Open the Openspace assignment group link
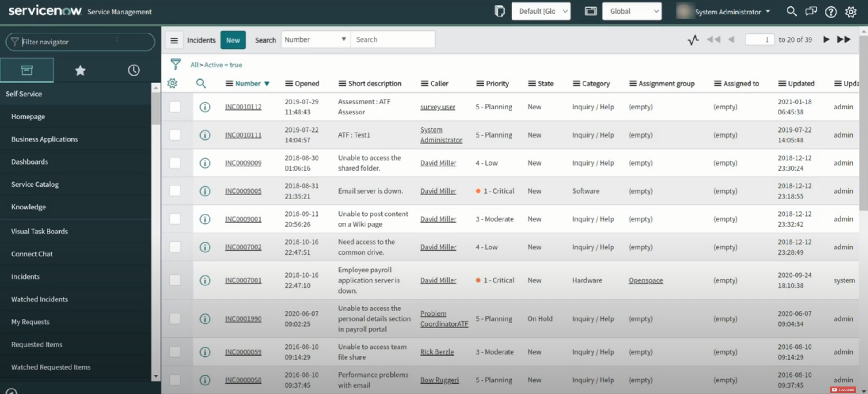Screen dimensions: 868x394 coord(645,280)
